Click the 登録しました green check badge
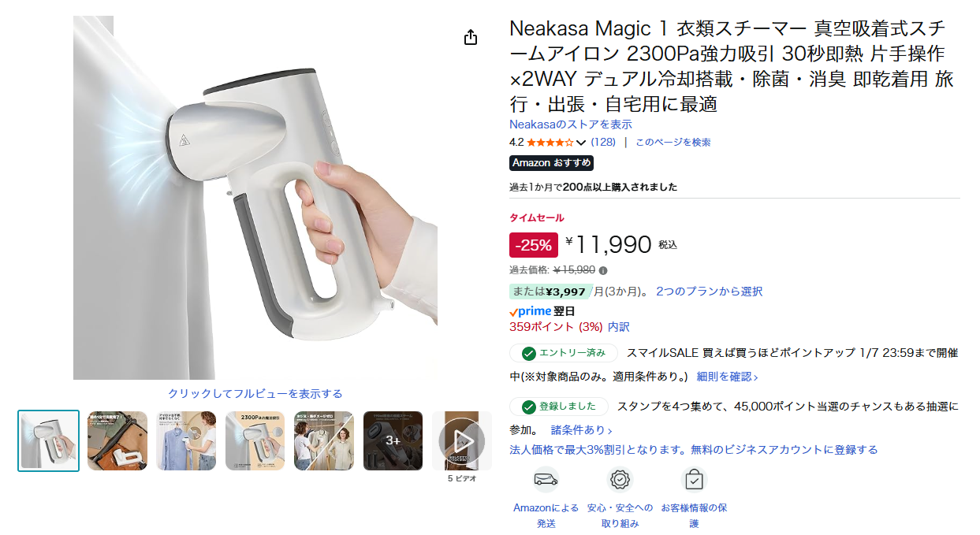 pyautogui.click(x=558, y=407)
